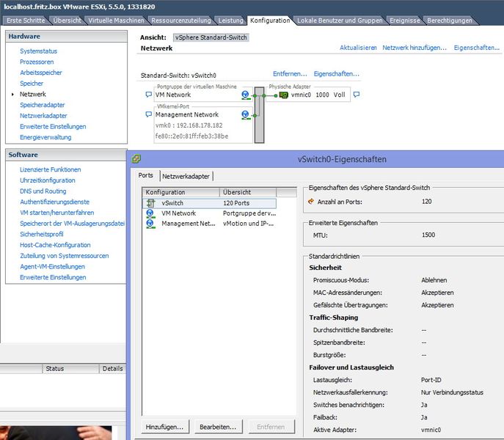This screenshot has height=440, width=504.
Task: Open Erweiterte Einstellungen under Software
Action: coord(53,277)
